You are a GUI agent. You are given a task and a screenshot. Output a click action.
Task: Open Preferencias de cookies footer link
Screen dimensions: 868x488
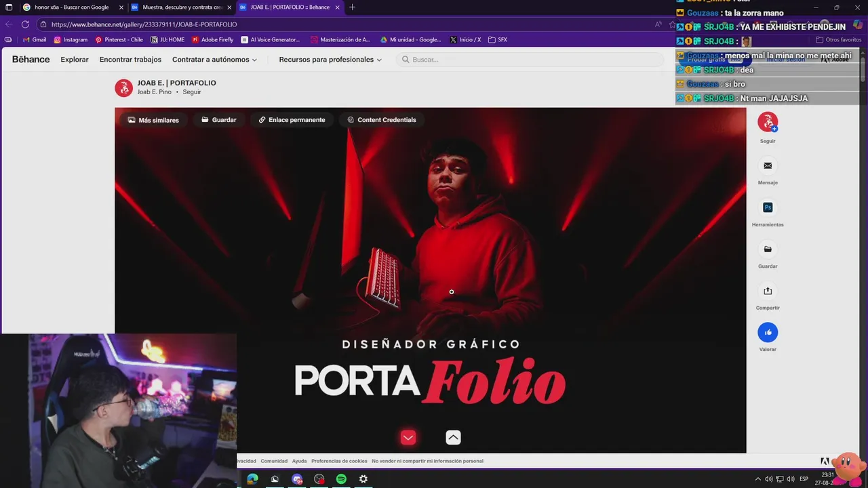pyautogui.click(x=339, y=461)
